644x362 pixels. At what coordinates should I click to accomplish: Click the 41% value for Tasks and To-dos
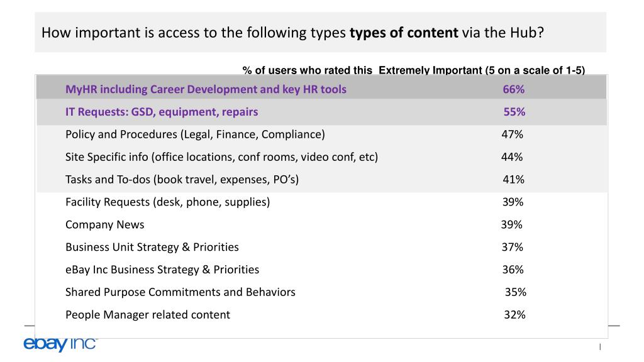[513, 180]
